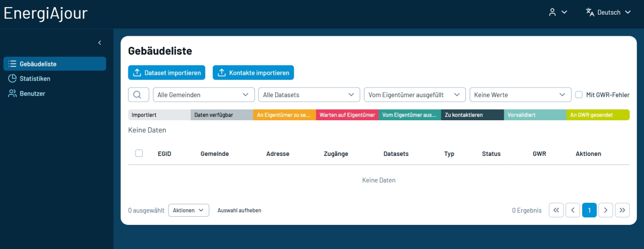Enable the Mit GWR-Fehler checkbox

(x=579, y=95)
